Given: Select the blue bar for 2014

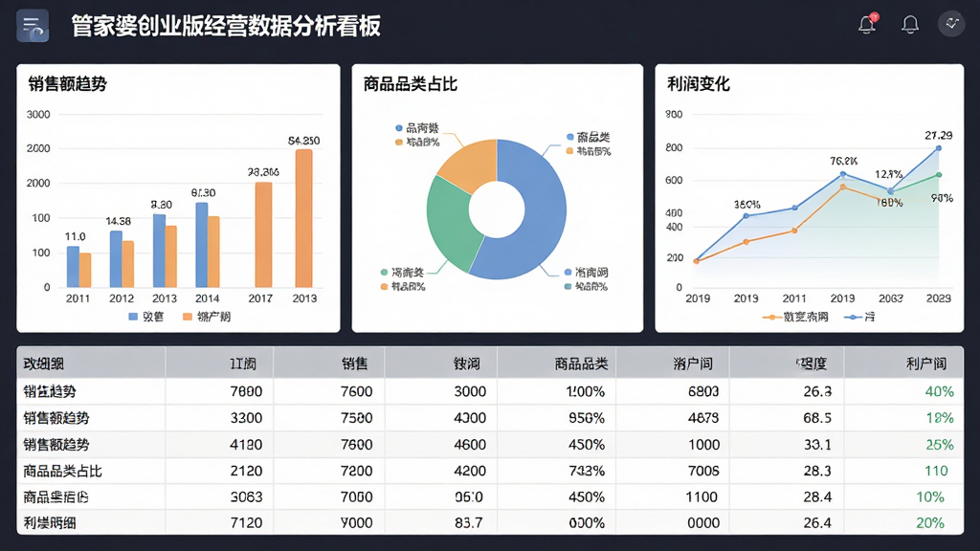Looking at the screenshot, I should tap(201, 245).
